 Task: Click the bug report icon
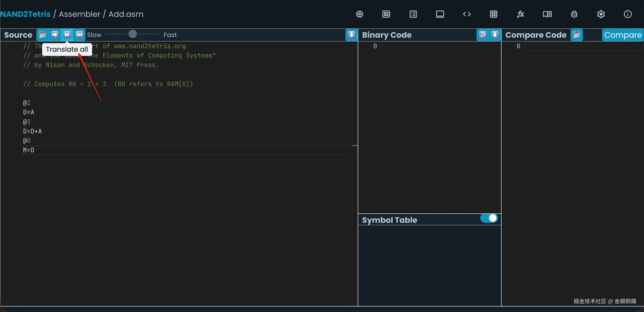[574, 14]
